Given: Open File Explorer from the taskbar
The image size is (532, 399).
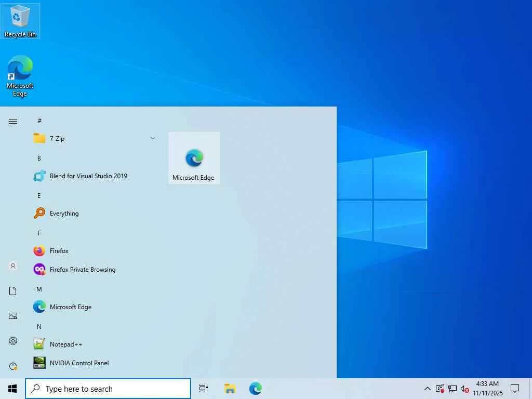Looking at the screenshot, I should pos(230,389).
